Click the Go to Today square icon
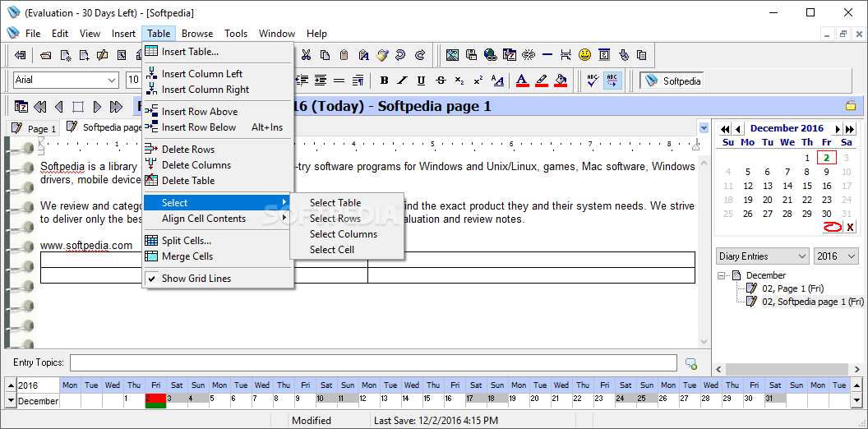Image resolution: width=868 pixels, height=429 pixels. pos(77,107)
